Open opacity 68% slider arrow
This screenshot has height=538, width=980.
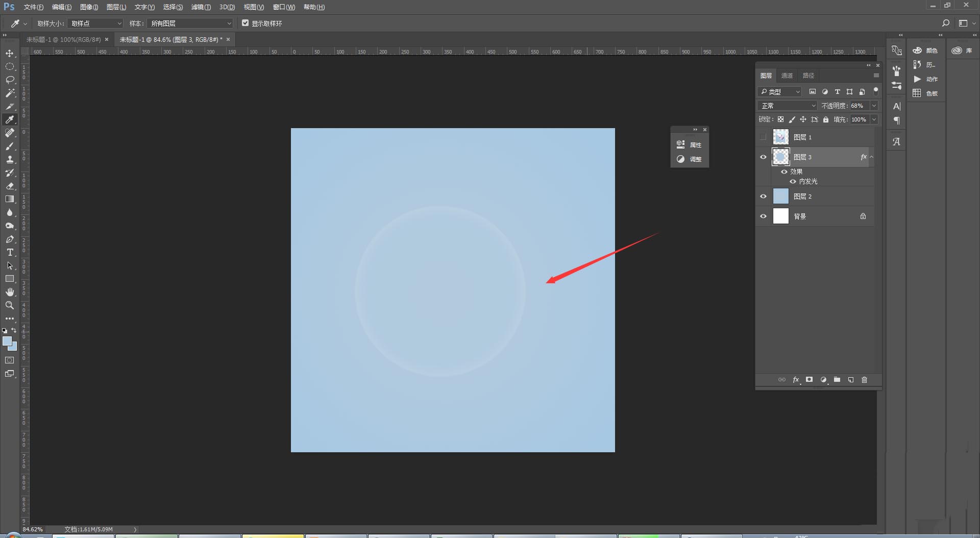874,106
